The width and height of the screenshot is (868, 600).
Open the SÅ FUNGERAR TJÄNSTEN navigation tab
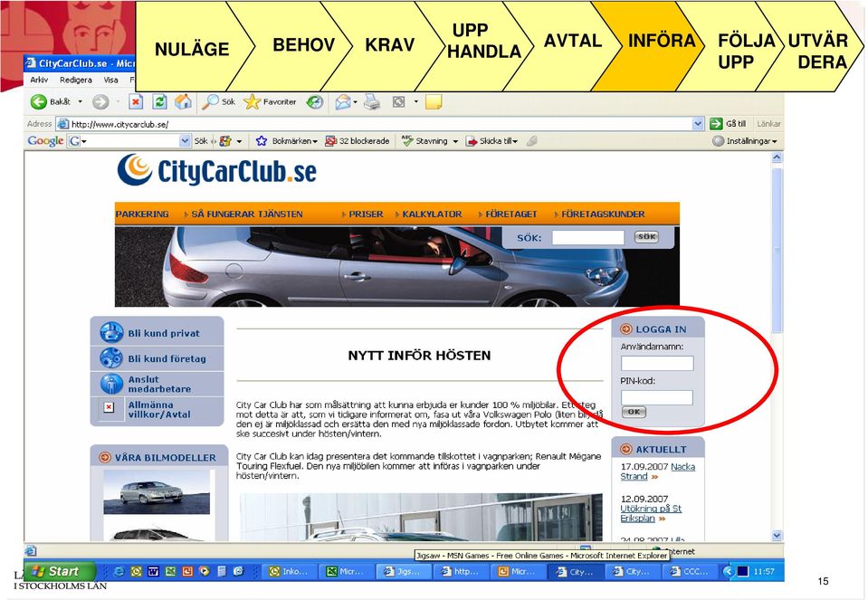click(x=247, y=214)
